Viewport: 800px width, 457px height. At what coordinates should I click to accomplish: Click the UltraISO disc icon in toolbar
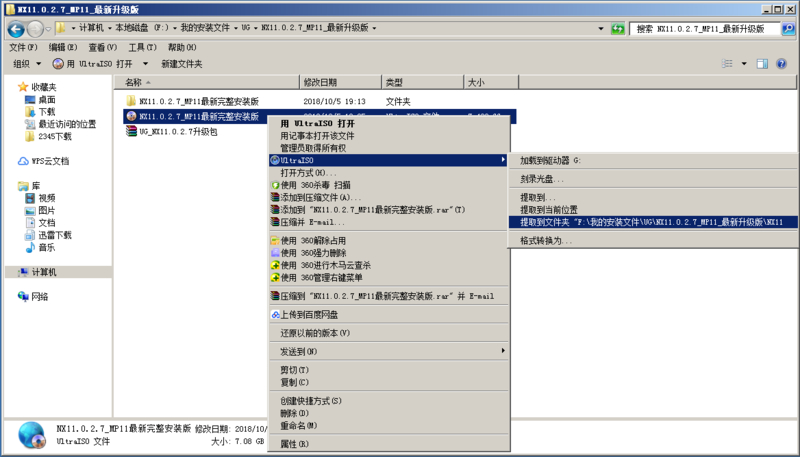(x=58, y=64)
